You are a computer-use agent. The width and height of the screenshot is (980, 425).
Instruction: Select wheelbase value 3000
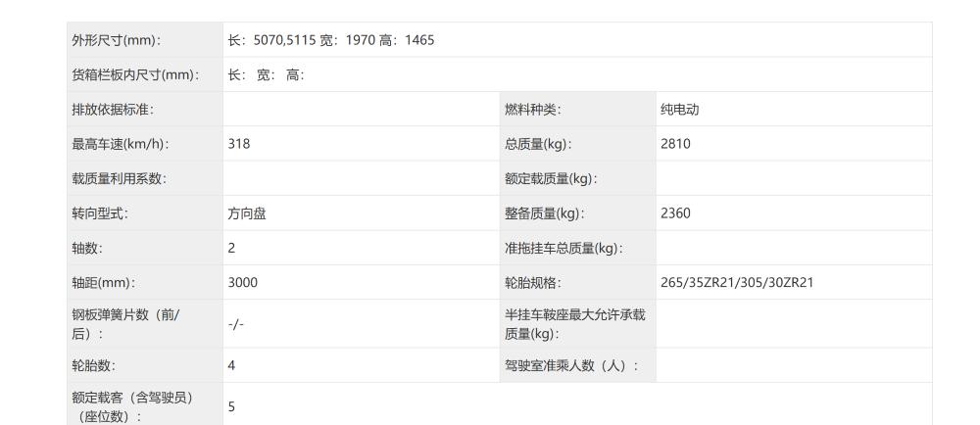tap(242, 282)
